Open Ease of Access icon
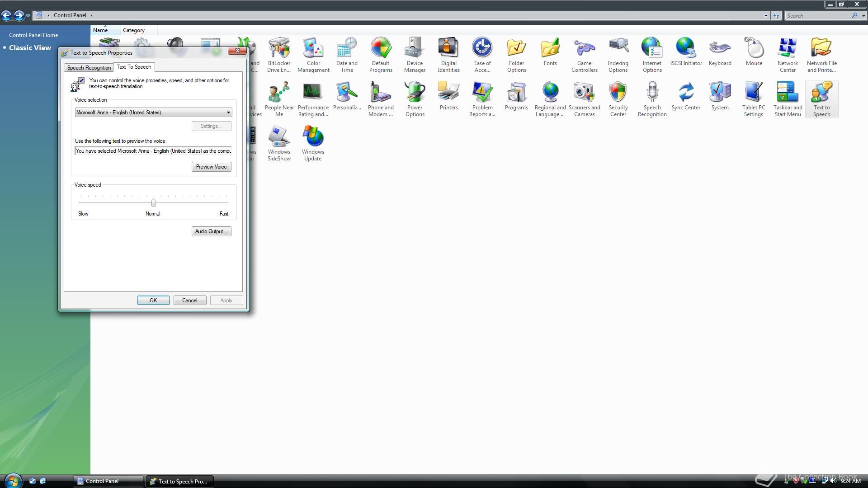The image size is (868, 488). coord(482,55)
